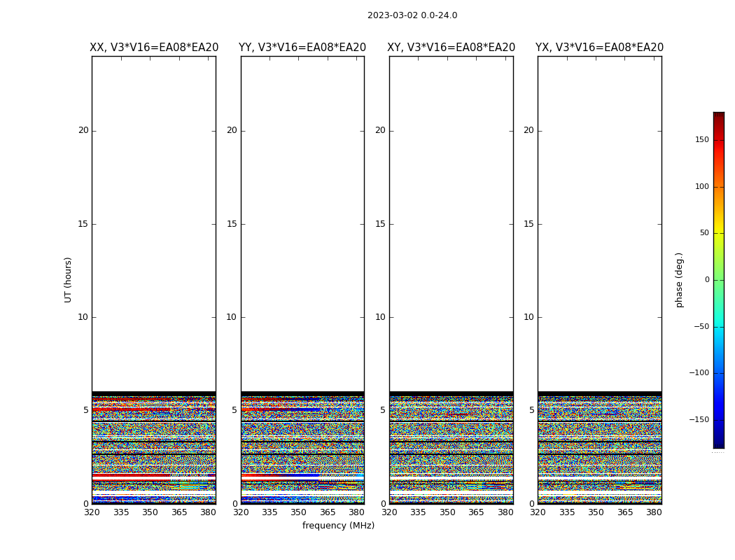Pick the 0 tick label on colorbar
This screenshot has width=735, height=560.
point(707,280)
